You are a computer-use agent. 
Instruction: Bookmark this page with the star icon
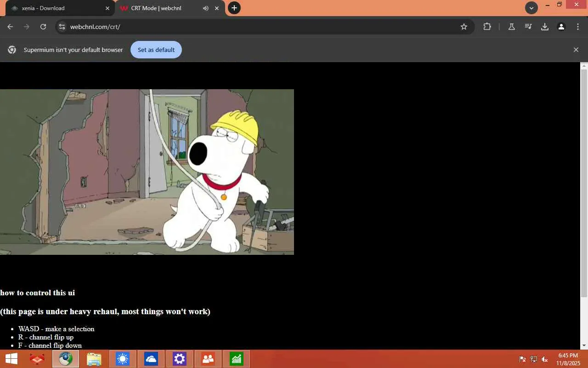tap(464, 27)
